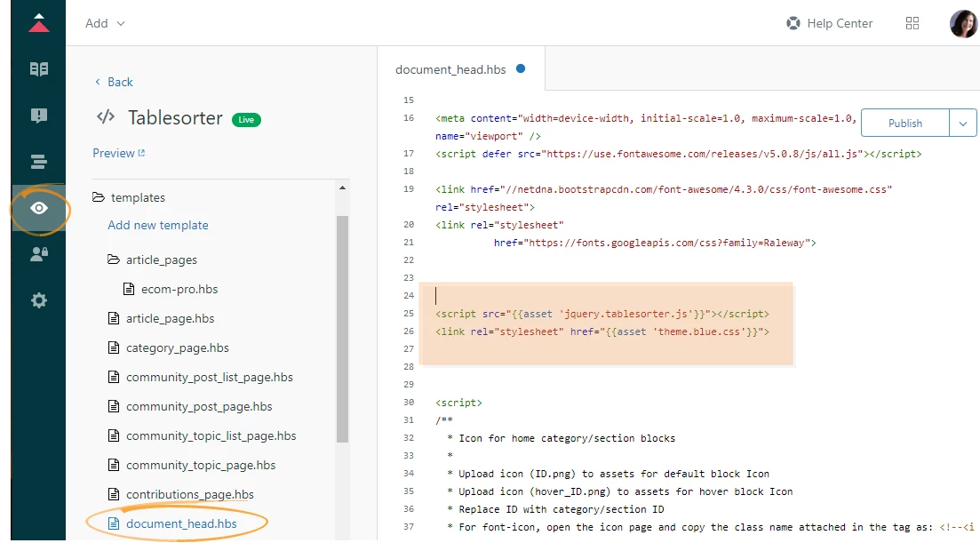This screenshot has height=551, width=980.
Task: Click the jquery.tablesorter.js script line
Action: 602,314
